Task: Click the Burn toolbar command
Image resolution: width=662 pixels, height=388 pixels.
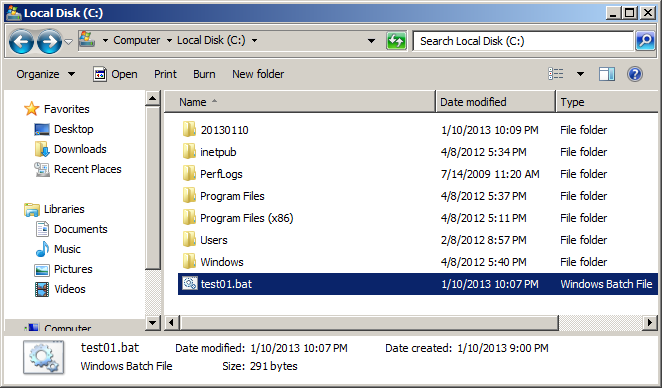Action: point(204,74)
